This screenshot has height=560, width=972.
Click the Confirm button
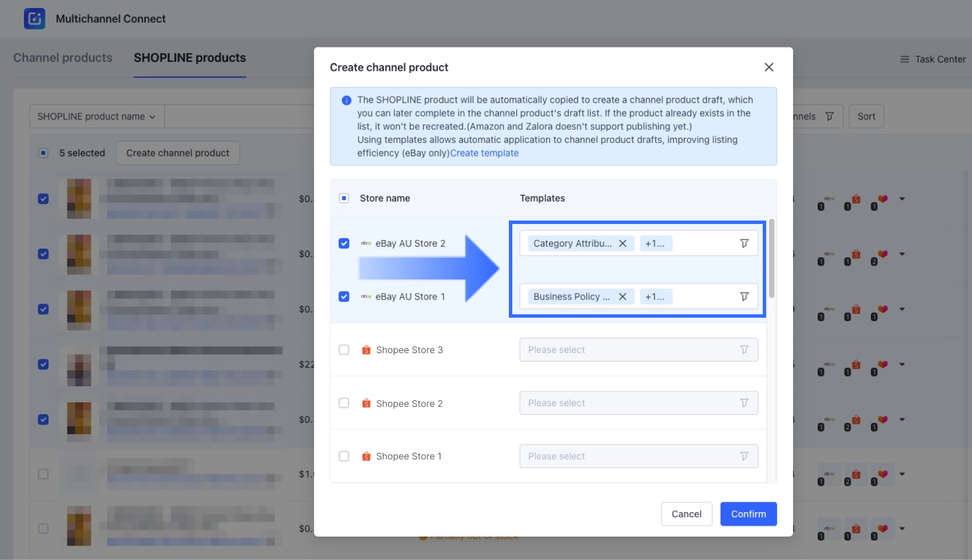[748, 514]
